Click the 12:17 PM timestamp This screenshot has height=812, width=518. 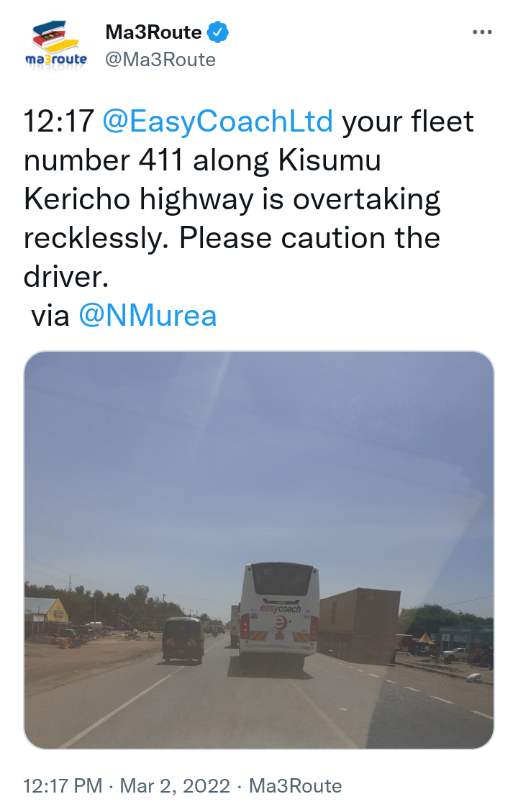pos(63,785)
